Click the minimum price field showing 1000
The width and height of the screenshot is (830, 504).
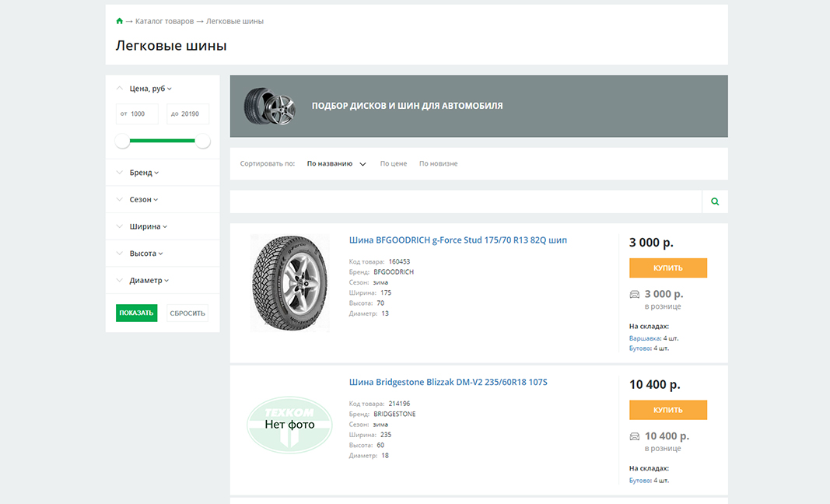(x=137, y=114)
